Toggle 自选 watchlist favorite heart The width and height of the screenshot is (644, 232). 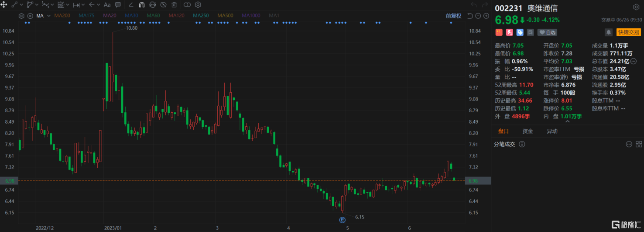[x=547, y=32]
